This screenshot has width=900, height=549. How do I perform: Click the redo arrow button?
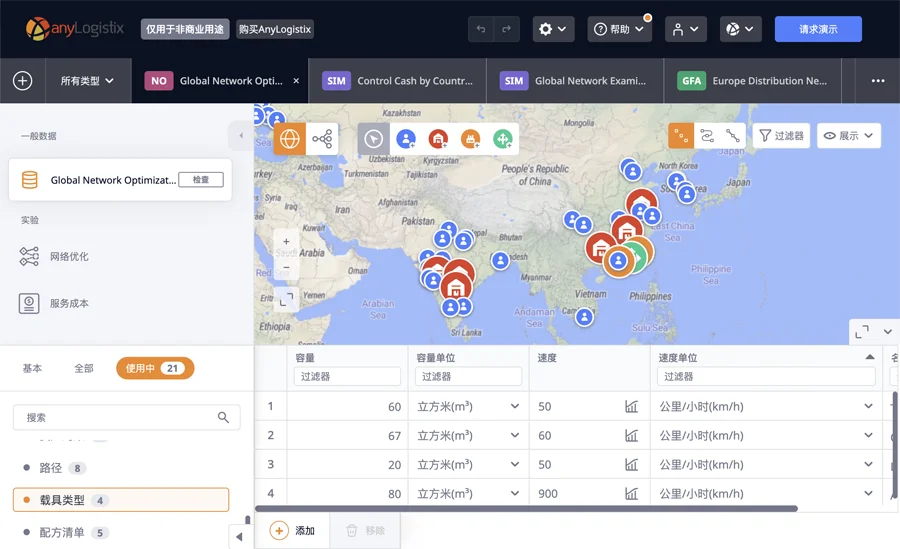pos(506,29)
